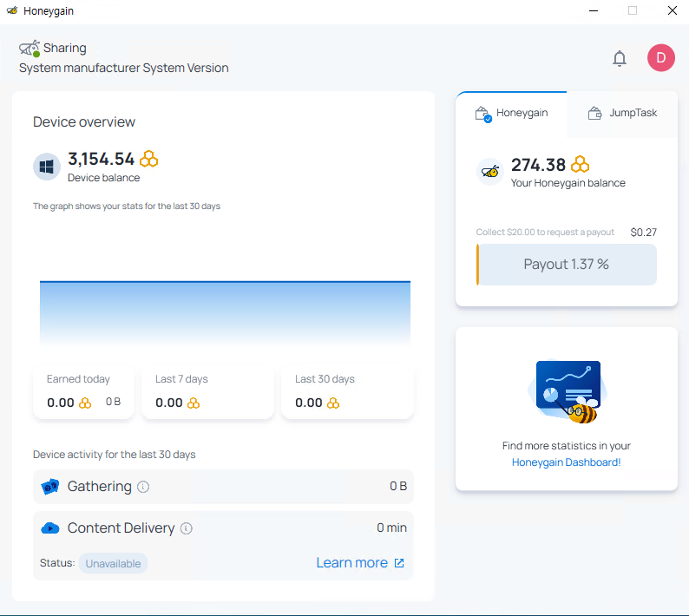
Task: Click honeycomb icon in Earned today card
Action: 85,403
